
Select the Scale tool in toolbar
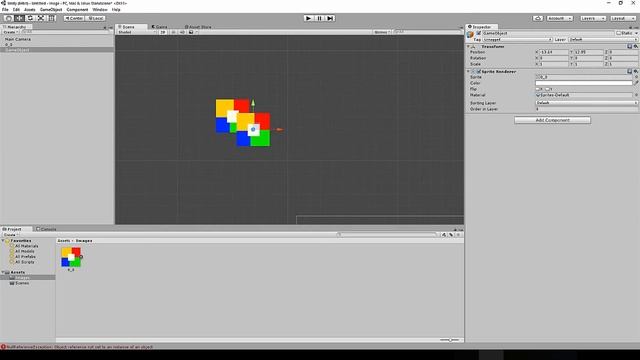coord(41,18)
